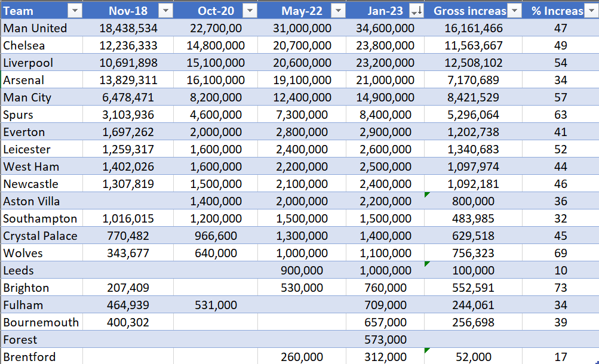Select Wolves' % increase value 69
The image size is (599, 364).
(560, 253)
